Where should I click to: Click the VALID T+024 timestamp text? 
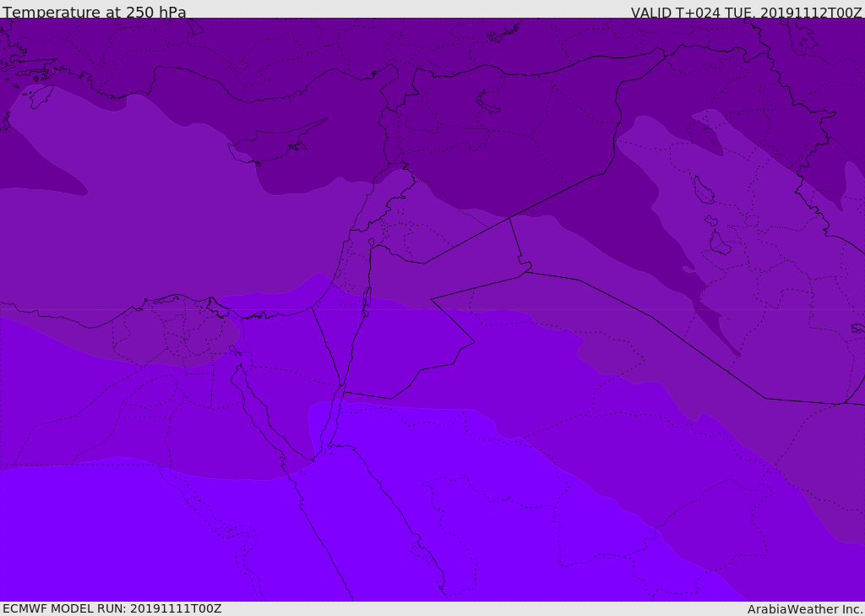(x=746, y=13)
